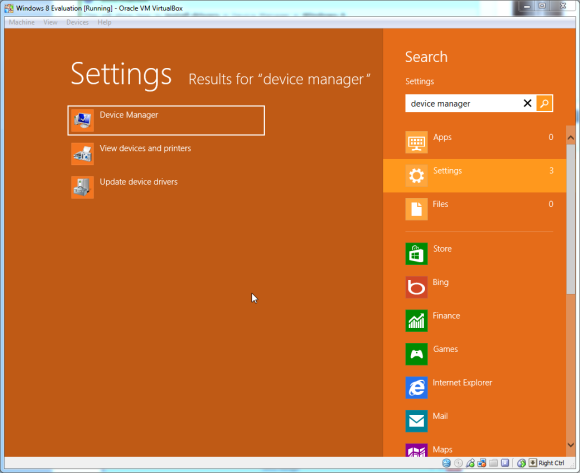Click the VirtualBox shared folders status icon
Viewport: 580px width, 473px height.
(x=493, y=463)
